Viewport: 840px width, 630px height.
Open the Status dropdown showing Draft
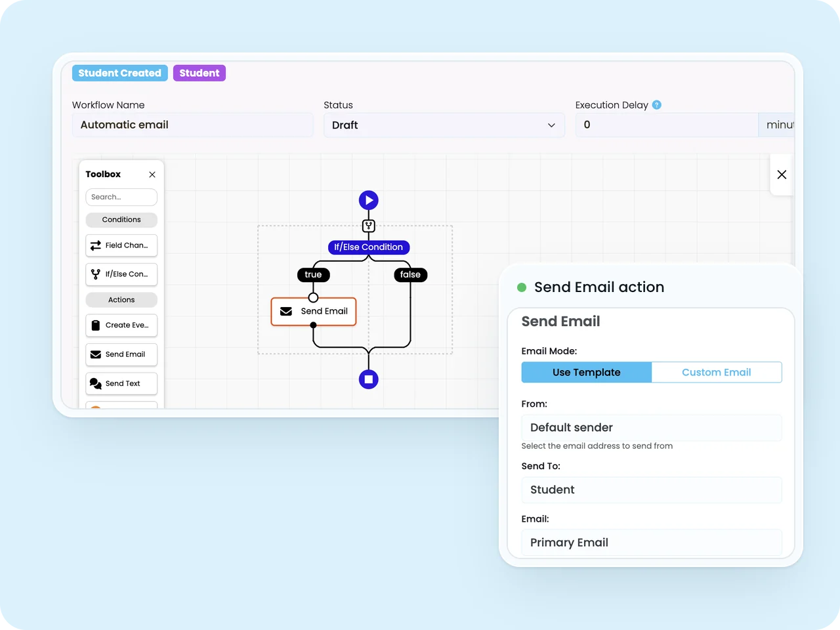tap(444, 125)
